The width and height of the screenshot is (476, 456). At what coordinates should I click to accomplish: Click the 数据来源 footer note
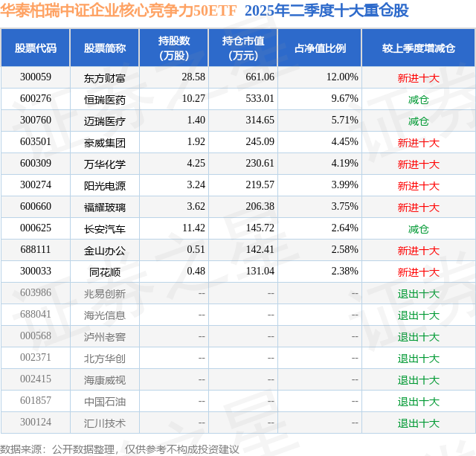point(120,449)
